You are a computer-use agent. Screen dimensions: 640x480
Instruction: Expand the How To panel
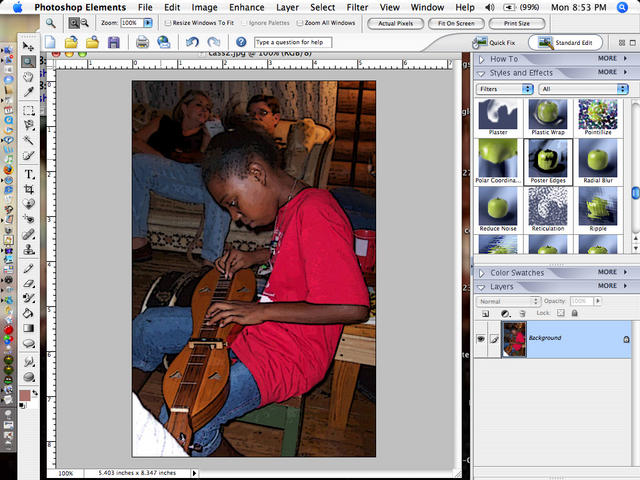pyautogui.click(x=482, y=60)
